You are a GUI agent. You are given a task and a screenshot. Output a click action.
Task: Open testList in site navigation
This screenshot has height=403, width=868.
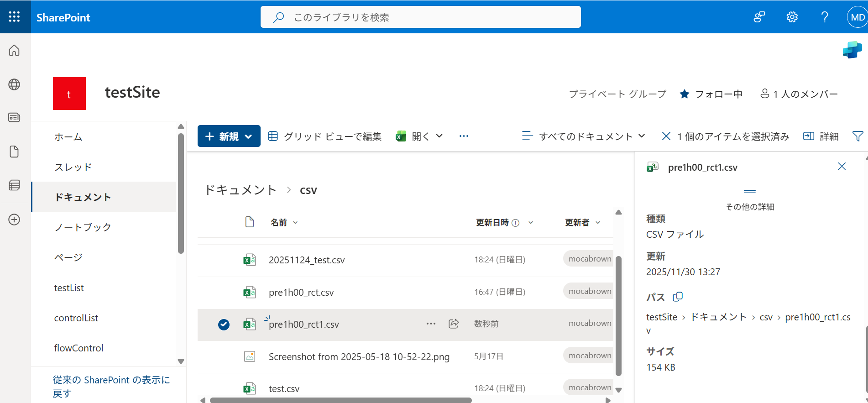click(69, 288)
